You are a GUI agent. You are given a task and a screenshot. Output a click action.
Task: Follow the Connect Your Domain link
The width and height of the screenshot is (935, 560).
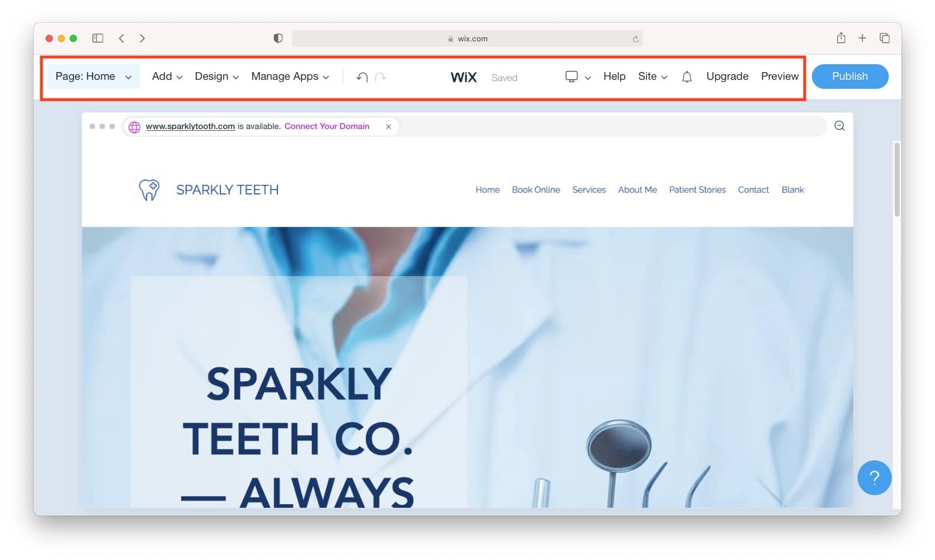click(x=327, y=126)
